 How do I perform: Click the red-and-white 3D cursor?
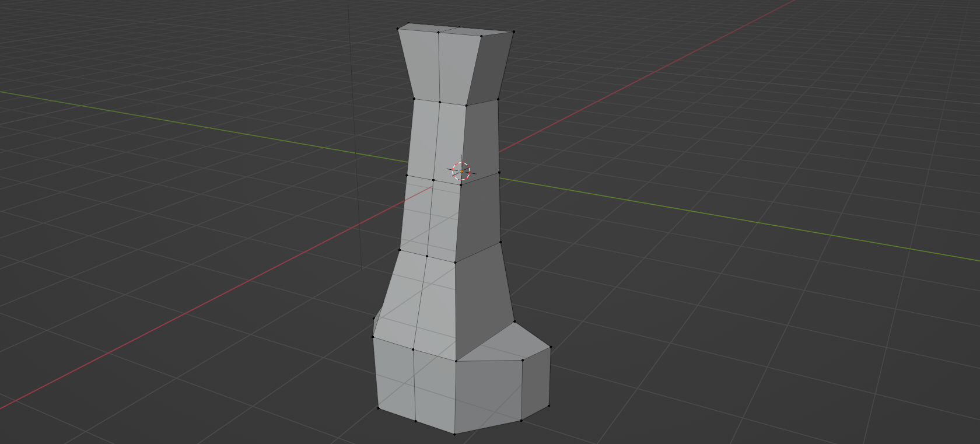pos(461,170)
